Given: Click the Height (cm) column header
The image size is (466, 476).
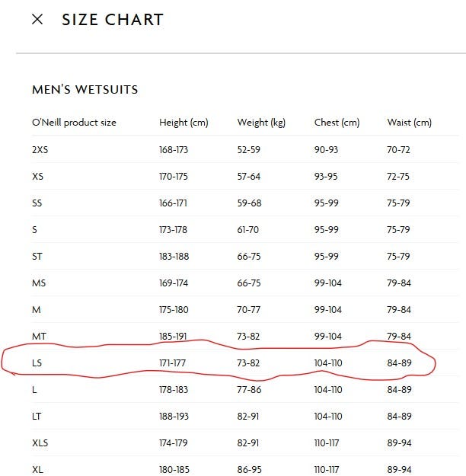Looking at the screenshot, I should click(184, 123).
